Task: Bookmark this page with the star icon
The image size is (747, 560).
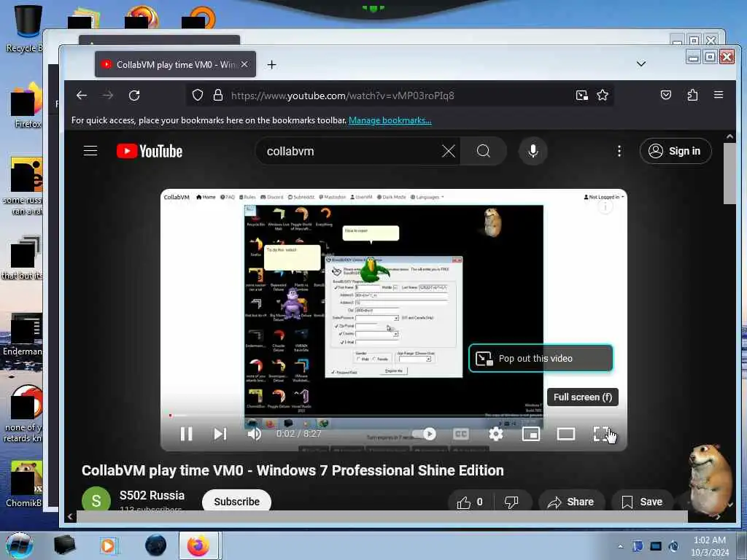Action: click(603, 96)
